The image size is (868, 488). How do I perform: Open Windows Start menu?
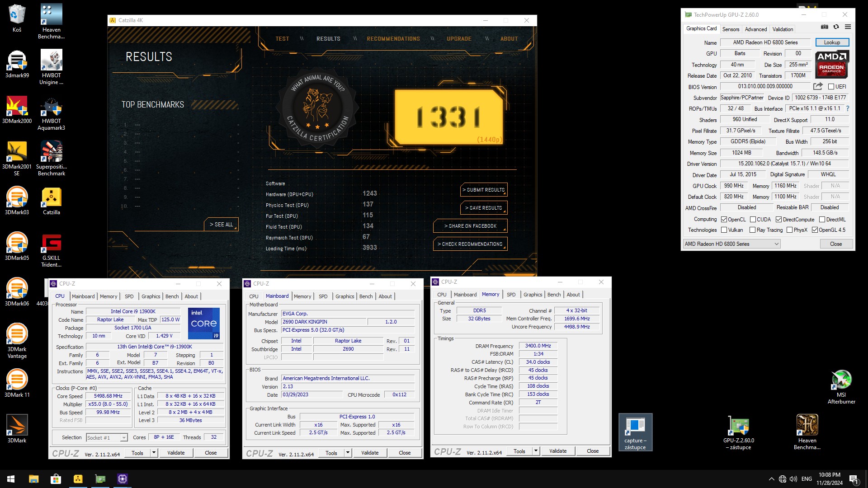coord(11,479)
